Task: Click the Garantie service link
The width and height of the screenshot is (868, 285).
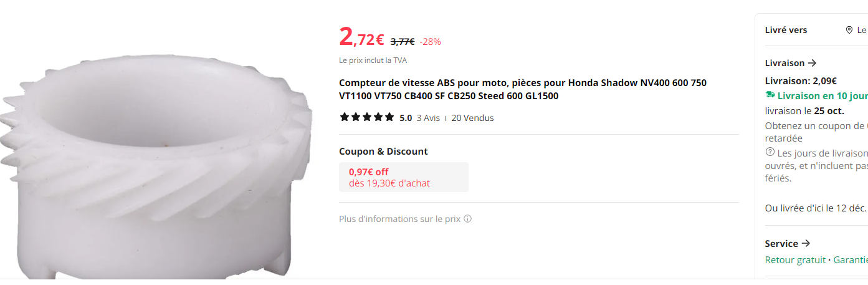Action: click(850, 260)
